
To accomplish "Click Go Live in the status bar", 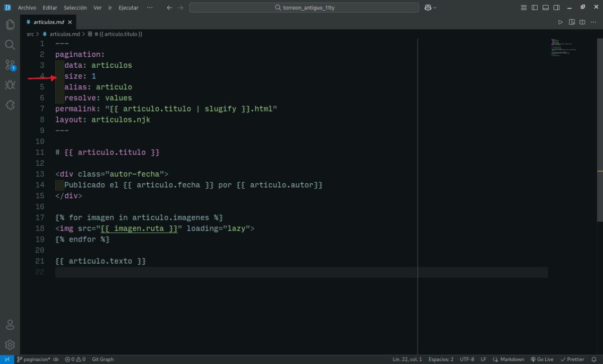I will click(x=542, y=359).
